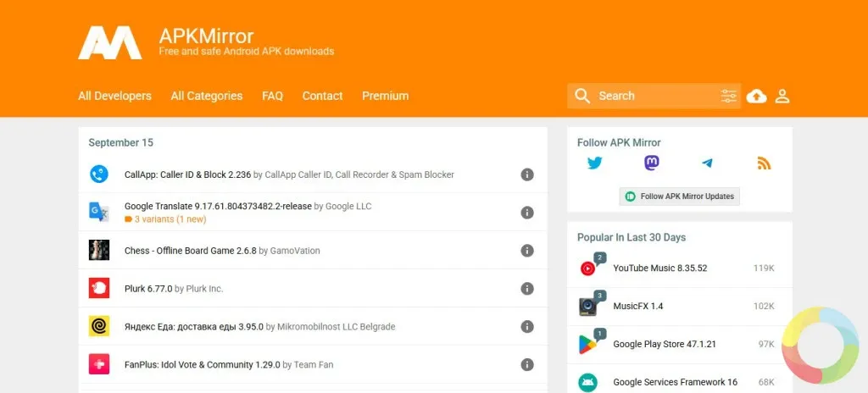
Task: Open Plurk 6.77.0 entry
Action: (x=148, y=288)
